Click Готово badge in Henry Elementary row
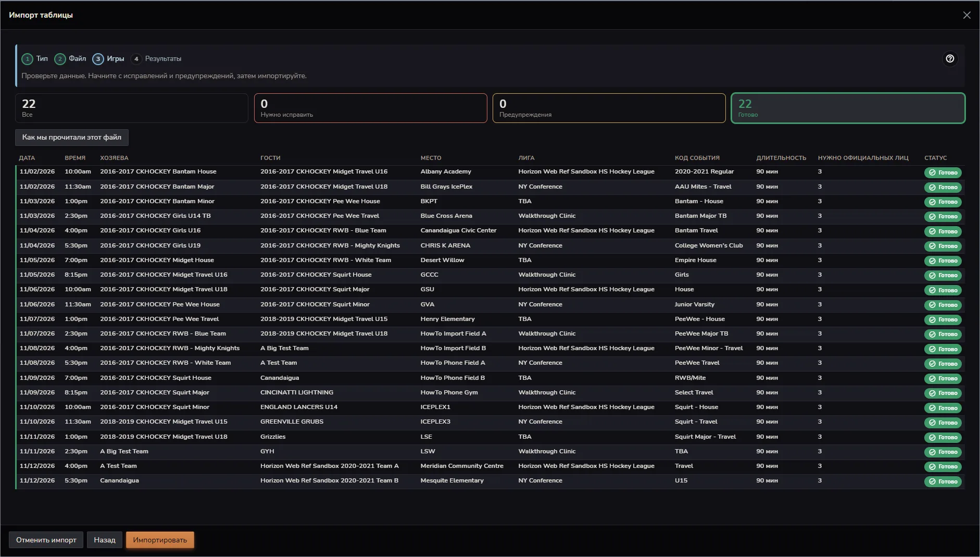Viewport: 980px width, 557px height. (943, 319)
